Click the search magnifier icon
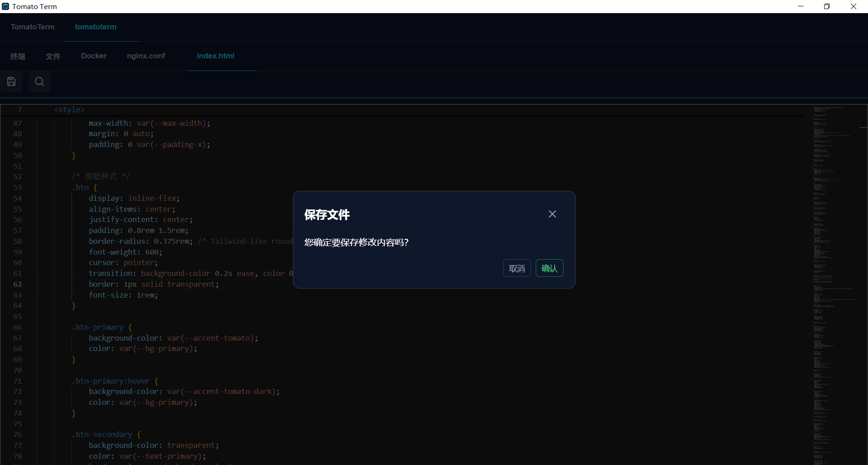The width and height of the screenshot is (868, 465). [x=40, y=82]
